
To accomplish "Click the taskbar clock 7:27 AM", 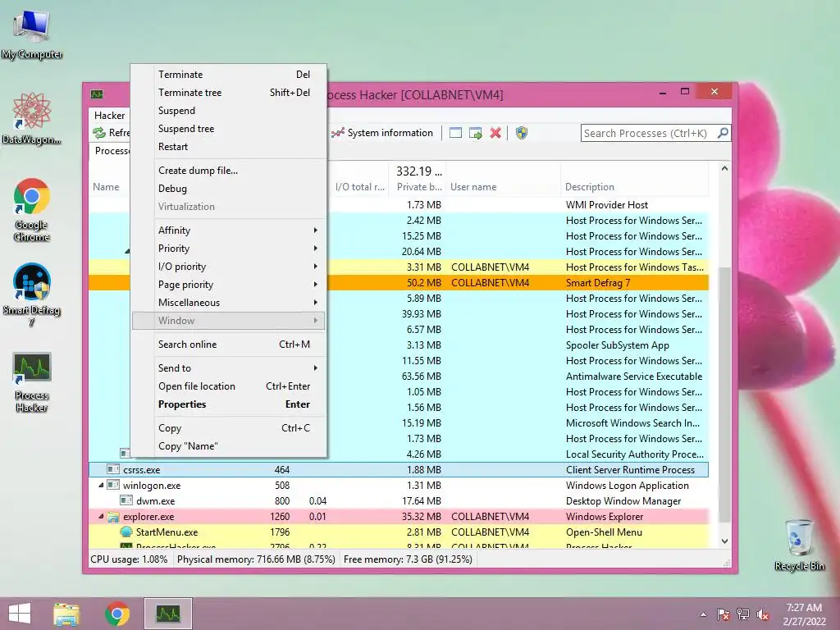I will pos(804,608).
